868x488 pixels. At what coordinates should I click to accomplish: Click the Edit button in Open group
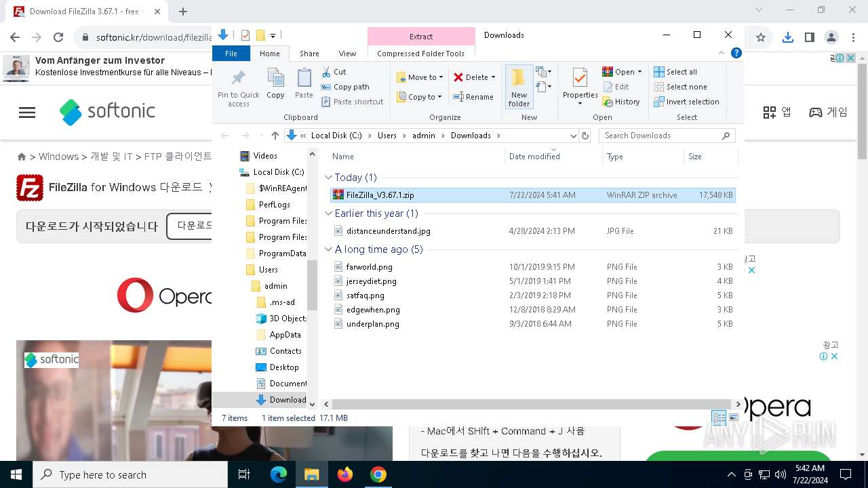click(616, 87)
